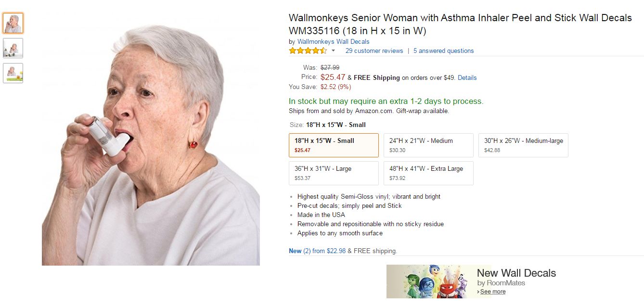The width and height of the screenshot is (644, 307).
Task: Visit the Wallmonkeys Wall Decals brand page
Action: (333, 41)
